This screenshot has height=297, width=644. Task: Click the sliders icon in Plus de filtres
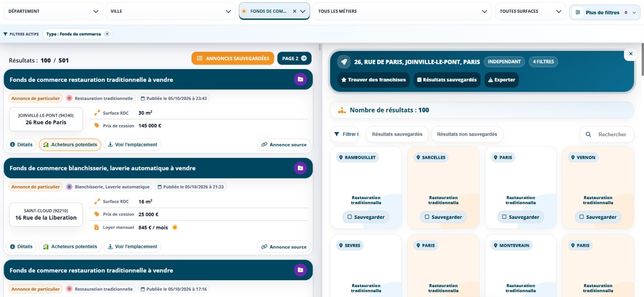tap(578, 12)
